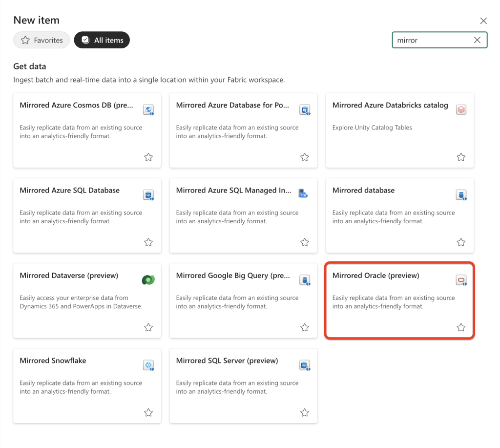Click the Mirrored SQL Server icon
500x448 pixels.
pyautogui.click(x=305, y=364)
